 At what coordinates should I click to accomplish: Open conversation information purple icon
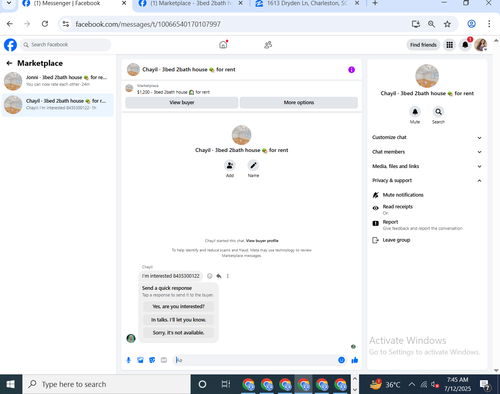point(351,70)
